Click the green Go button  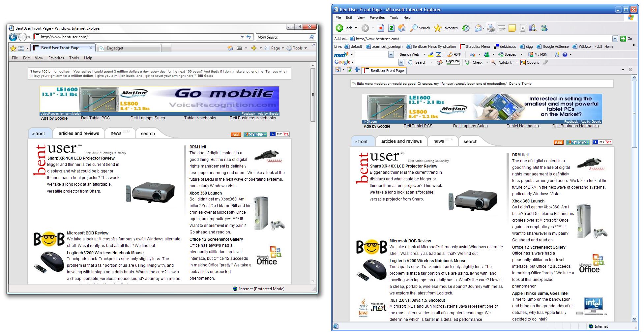[x=626, y=39]
